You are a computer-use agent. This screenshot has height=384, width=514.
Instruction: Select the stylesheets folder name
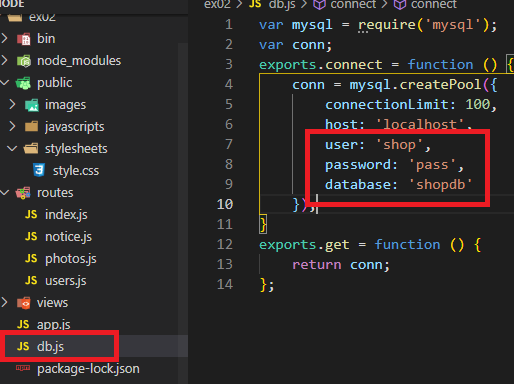[x=76, y=149]
